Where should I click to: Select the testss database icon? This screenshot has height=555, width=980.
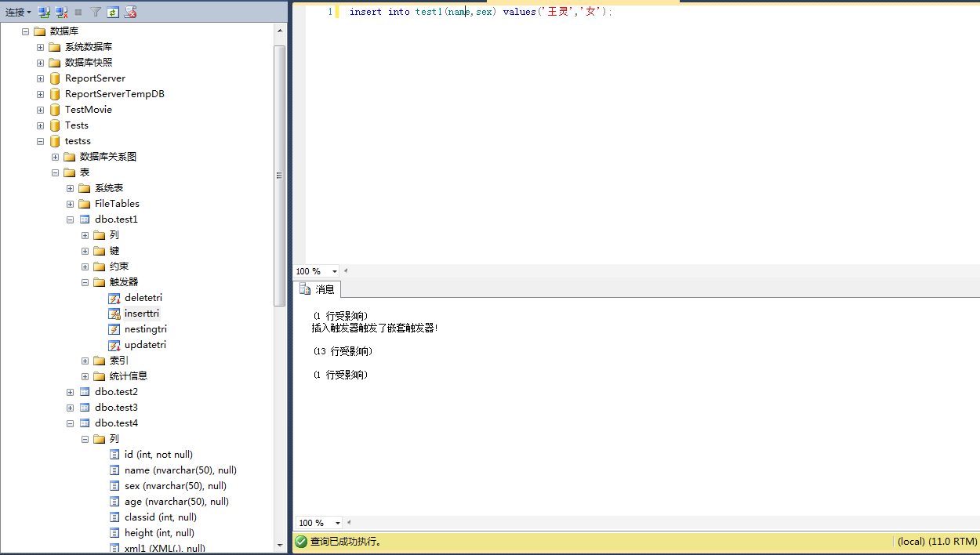pyautogui.click(x=55, y=141)
